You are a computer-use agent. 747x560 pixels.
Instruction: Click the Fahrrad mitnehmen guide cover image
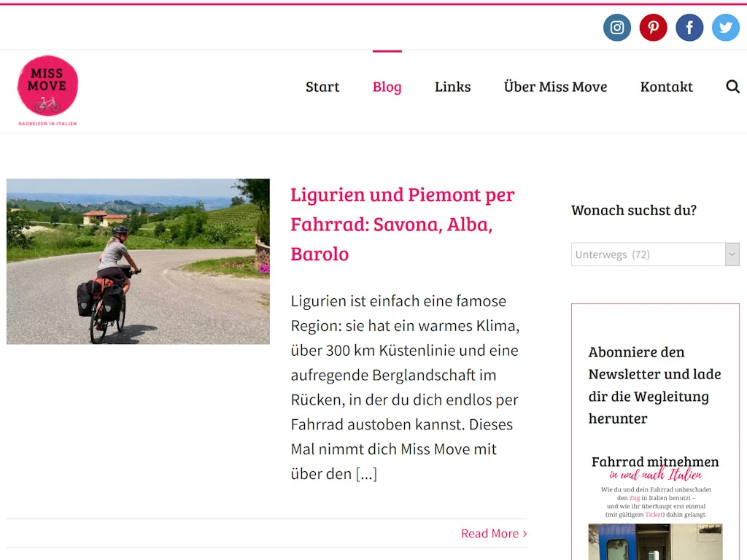[x=656, y=507]
